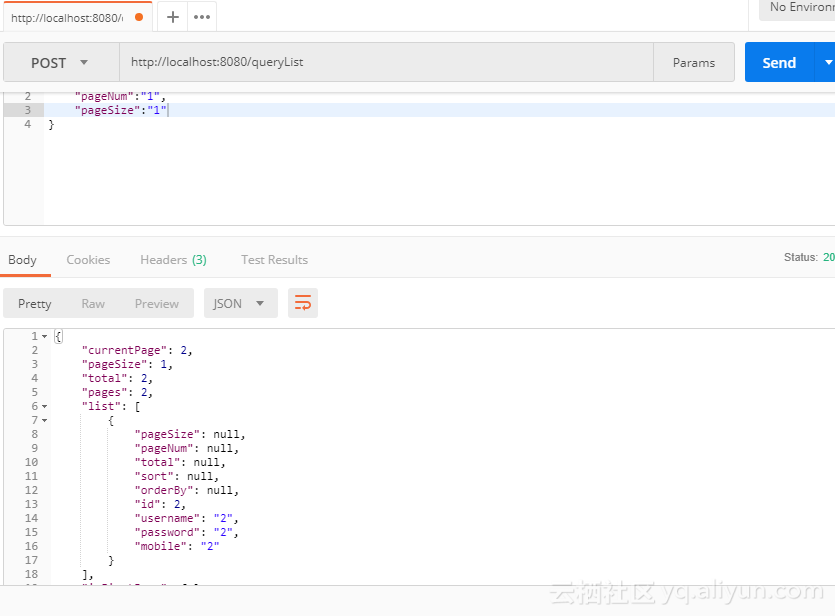
Task: Expand the Send button arrow options
Action: click(x=826, y=62)
